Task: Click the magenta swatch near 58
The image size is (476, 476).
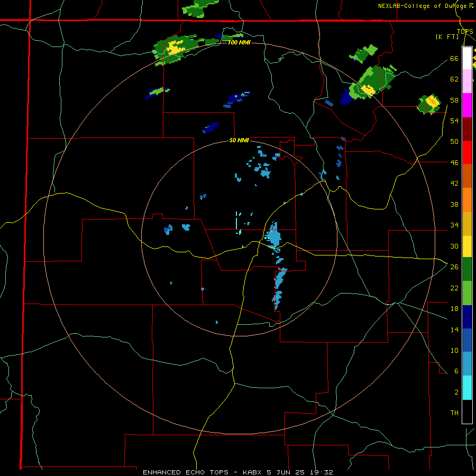Action: click(x=467, y=105)
